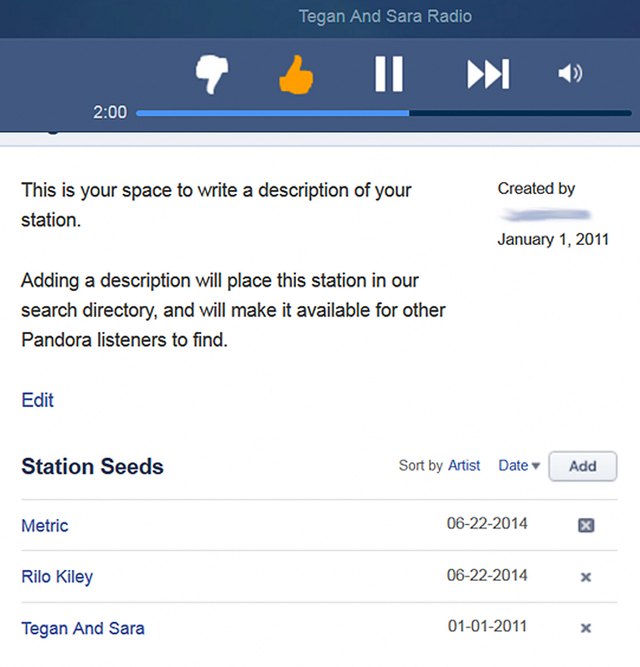640x667 pixels.
Task: Open the Tegan And Sara seed link
Action: pyautogui.click(x=83, y=628)
